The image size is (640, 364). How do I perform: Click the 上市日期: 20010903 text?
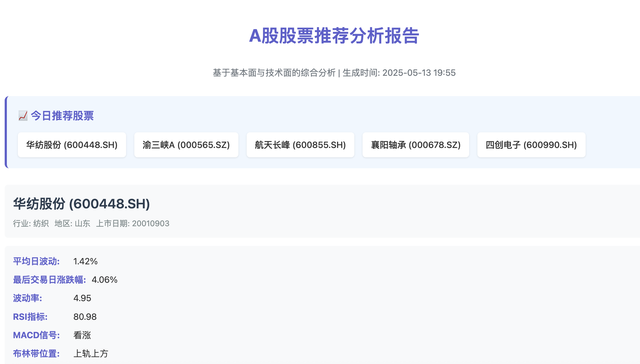pyautogui.click(x=133, y=223)
